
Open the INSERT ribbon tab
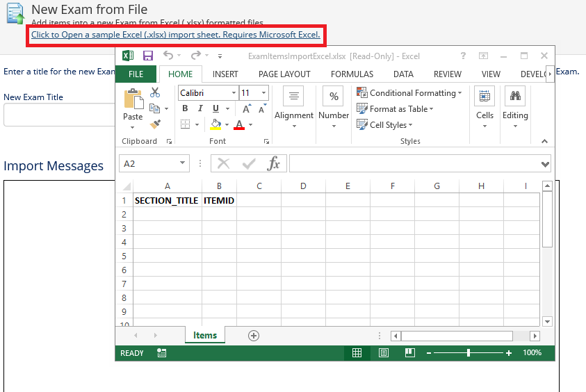(225, 74)
